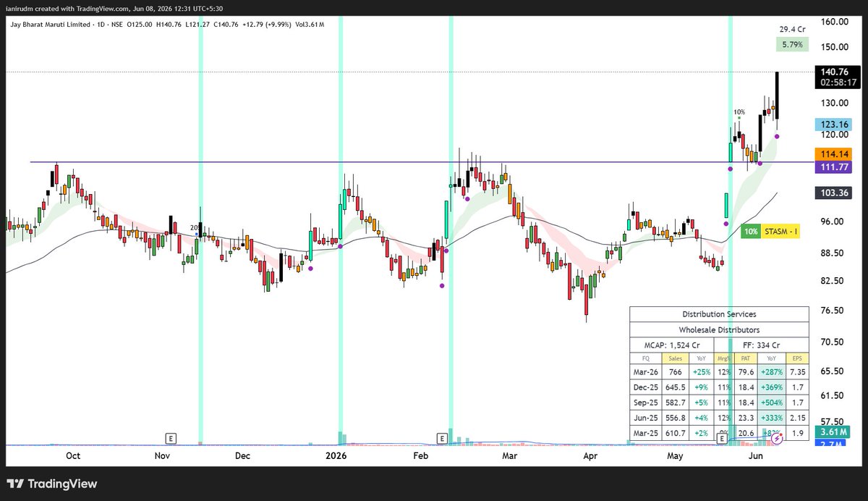Image resolution: width=868 pixels, height=501 pixels.
Task: Click the Feb label on the time axis
Action: point(421,456)
